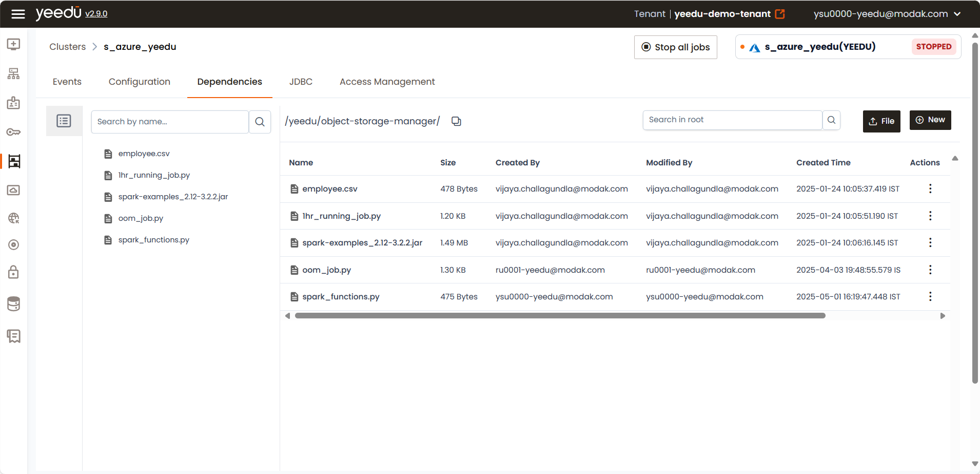Click file icon beside oom_job.py in table
The image size is (980, 474).
(x=295, y=270)
